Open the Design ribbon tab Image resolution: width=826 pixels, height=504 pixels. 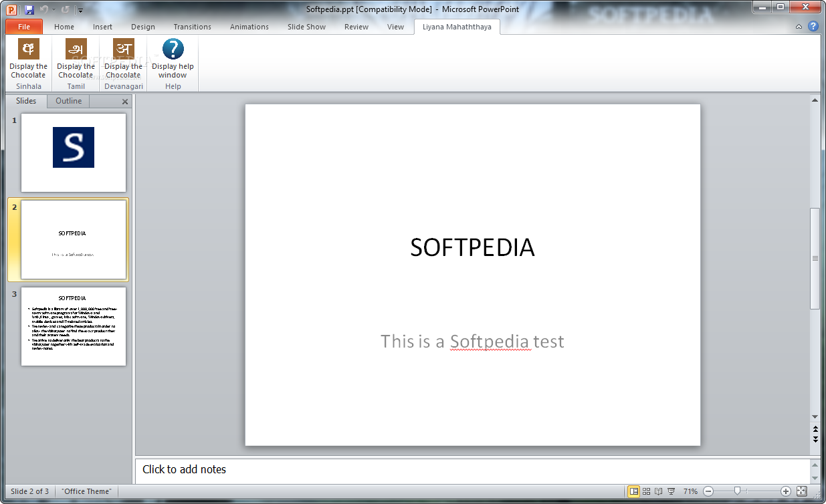pyautogui.click(x=142, y=27)
